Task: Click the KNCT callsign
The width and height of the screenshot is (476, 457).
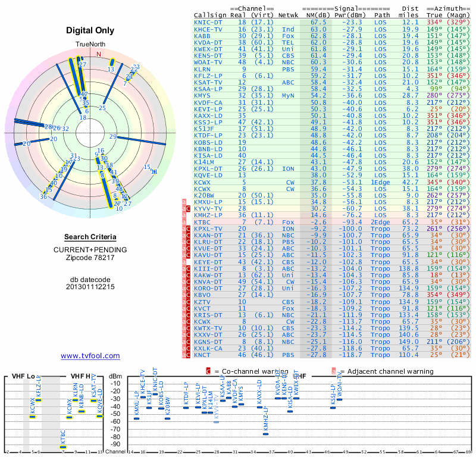Action: tap(202, 355)
